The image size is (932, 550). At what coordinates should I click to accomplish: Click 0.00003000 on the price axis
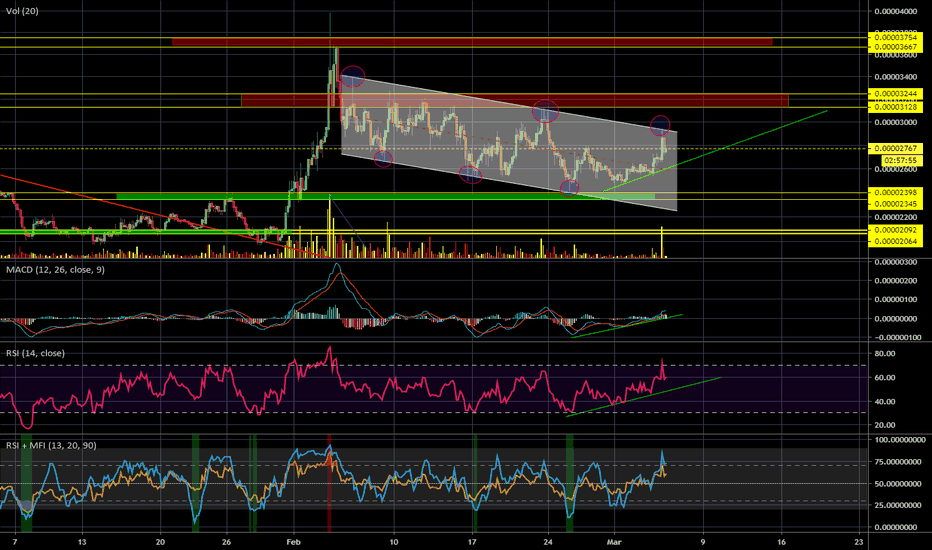pyautogui.click(x=896, y=122)
